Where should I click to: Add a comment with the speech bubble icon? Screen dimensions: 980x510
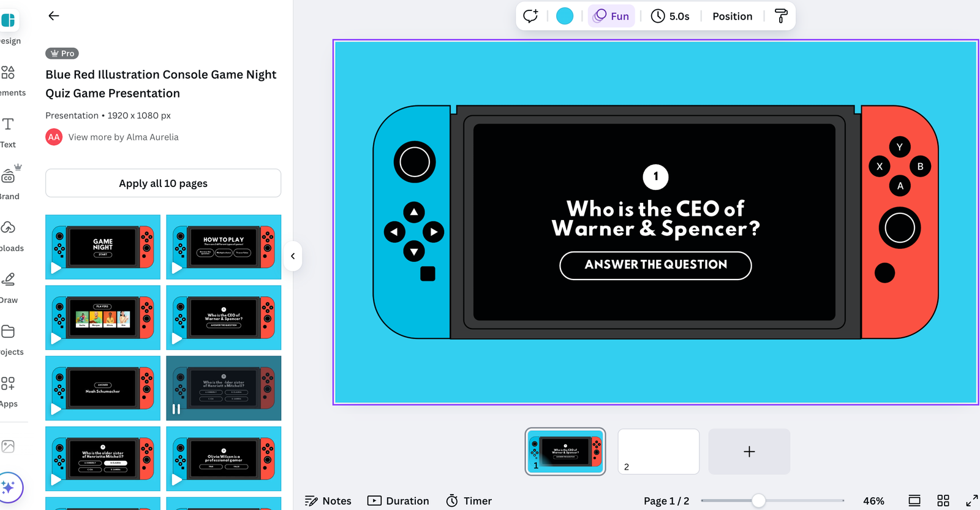click(x=530, y=16)
